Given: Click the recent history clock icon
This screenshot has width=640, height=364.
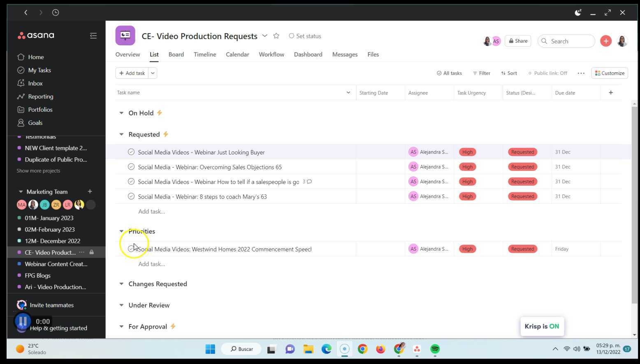Looking at the screenshot, I should click(x=56, y=13).
